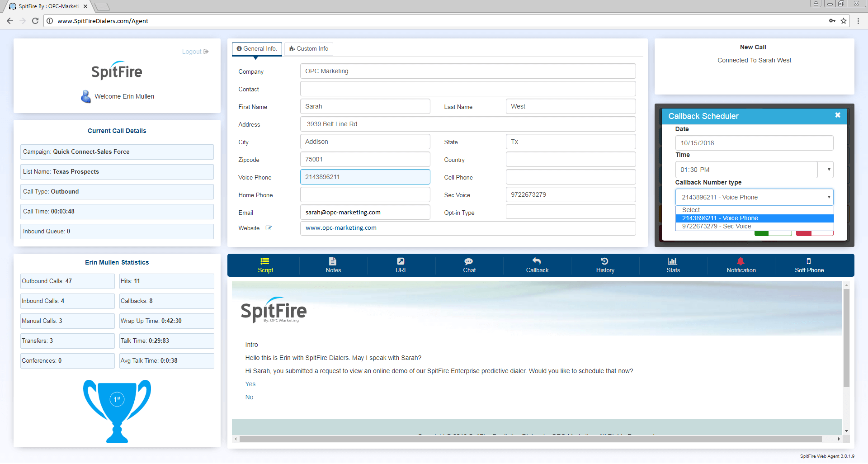Screen dimensions: 868x464
Task: Switch to the Custom Info tab
Action: pos(309,49)
